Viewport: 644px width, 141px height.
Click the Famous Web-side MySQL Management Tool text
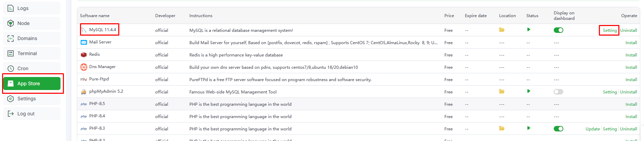pos(233,92)
